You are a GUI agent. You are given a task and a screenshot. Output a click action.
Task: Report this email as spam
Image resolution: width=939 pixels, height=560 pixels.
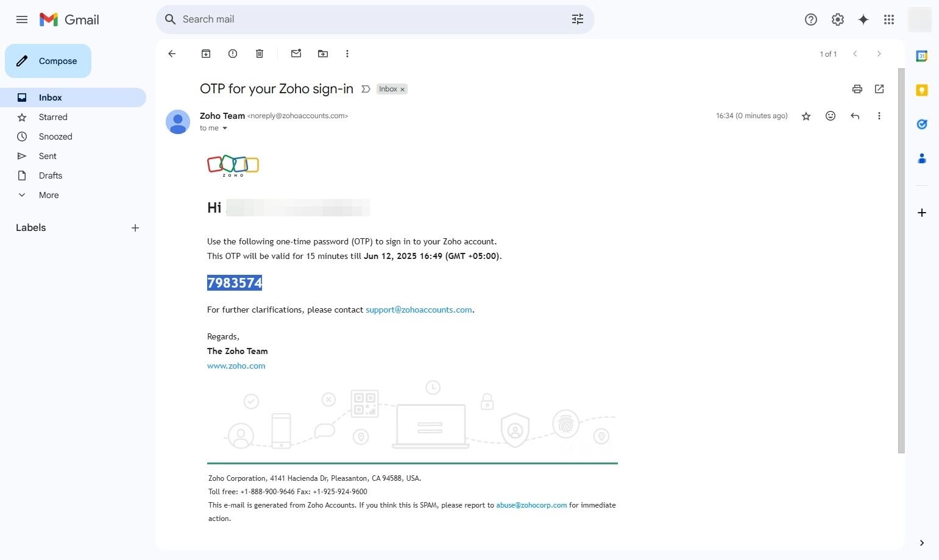[x=233, y=54]
